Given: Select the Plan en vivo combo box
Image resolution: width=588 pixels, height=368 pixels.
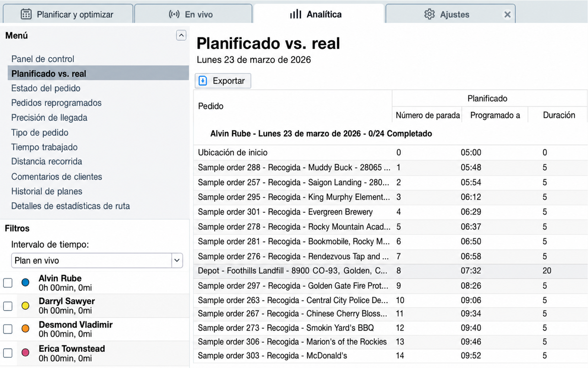Looking at the screenshot, I should [97, 260].
